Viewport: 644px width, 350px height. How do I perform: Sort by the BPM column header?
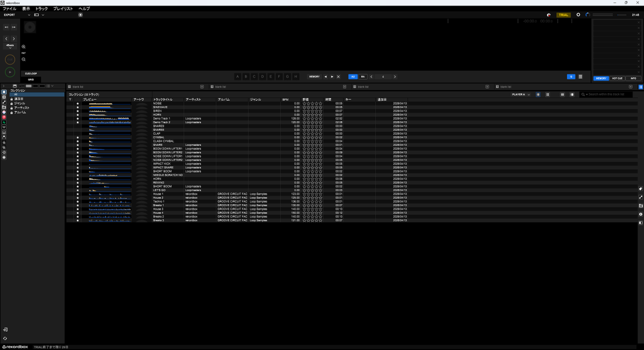(x=286, y=100)
